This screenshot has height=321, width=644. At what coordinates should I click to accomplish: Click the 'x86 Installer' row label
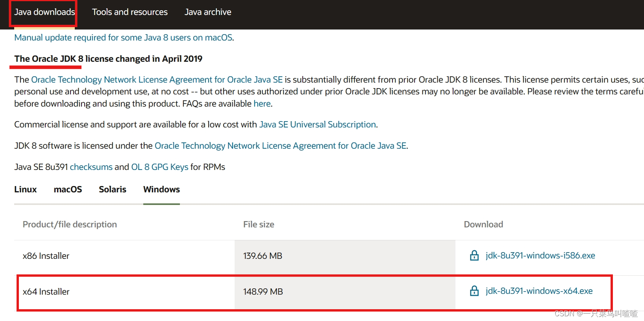coord(46,256)
